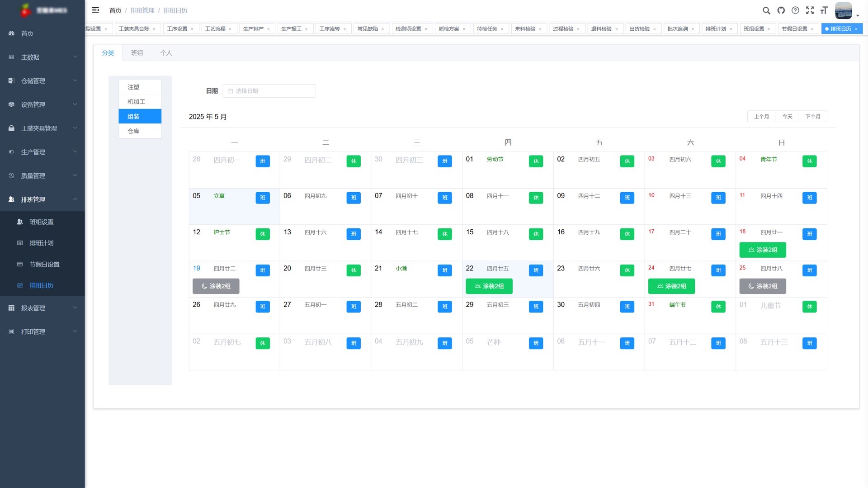Click the 今天 button
This screenshot has height=488, width=868.
click(x=787, y=117)
